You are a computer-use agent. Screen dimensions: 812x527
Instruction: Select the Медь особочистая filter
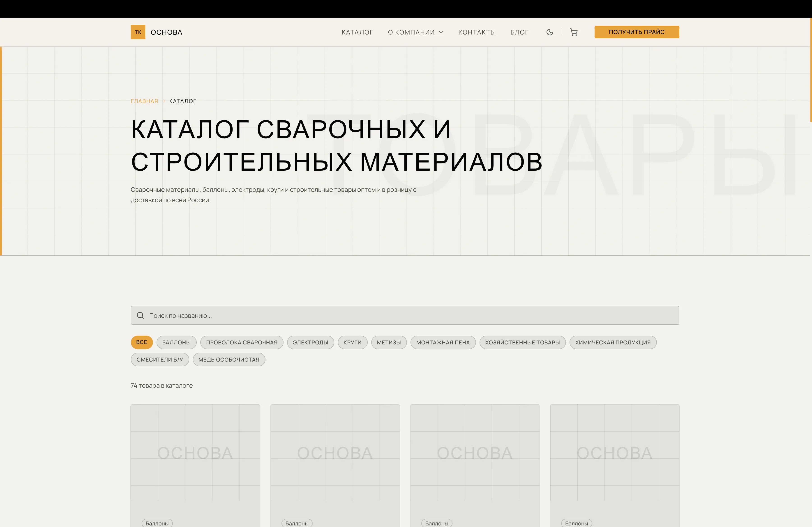coord(229,360)
